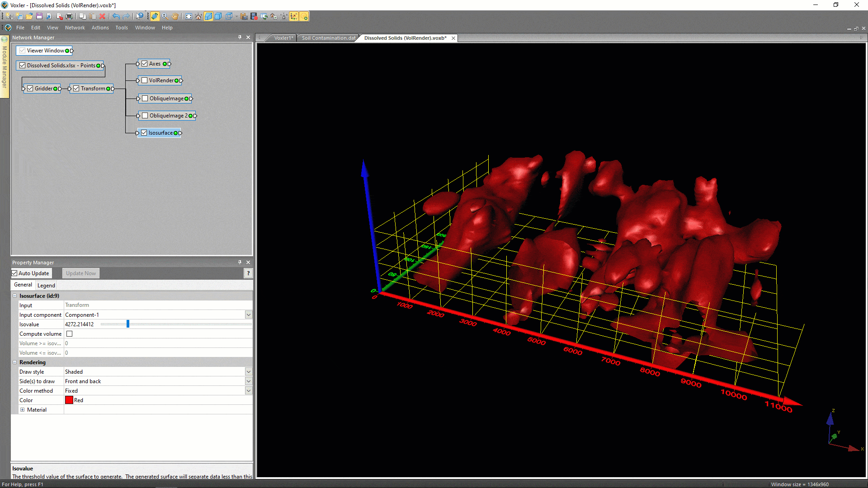The width and height of the screenshot is (868, 488).
Task: Toggle the axis triad toolbar icon
Action: coord(294,16)
